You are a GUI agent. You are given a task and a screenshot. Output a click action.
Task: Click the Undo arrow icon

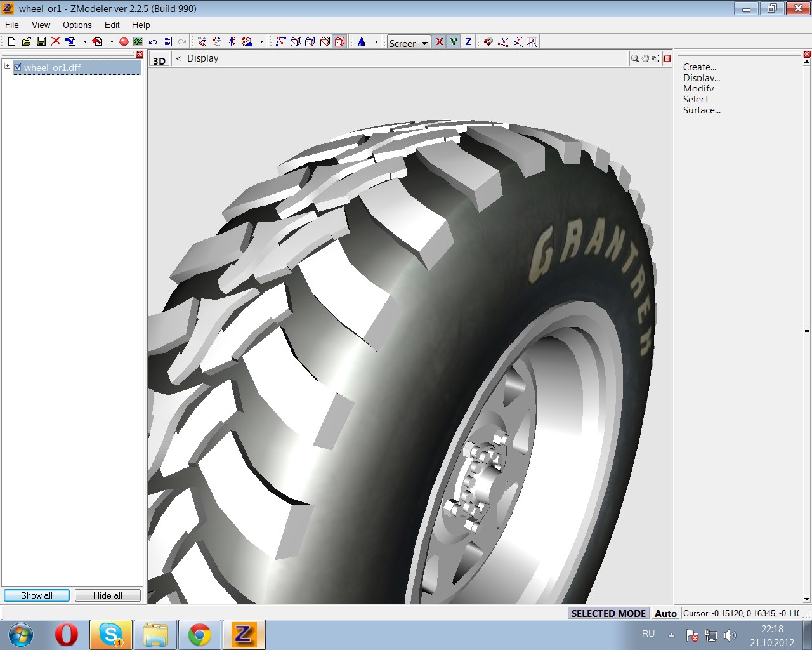(x=153, y=42)
